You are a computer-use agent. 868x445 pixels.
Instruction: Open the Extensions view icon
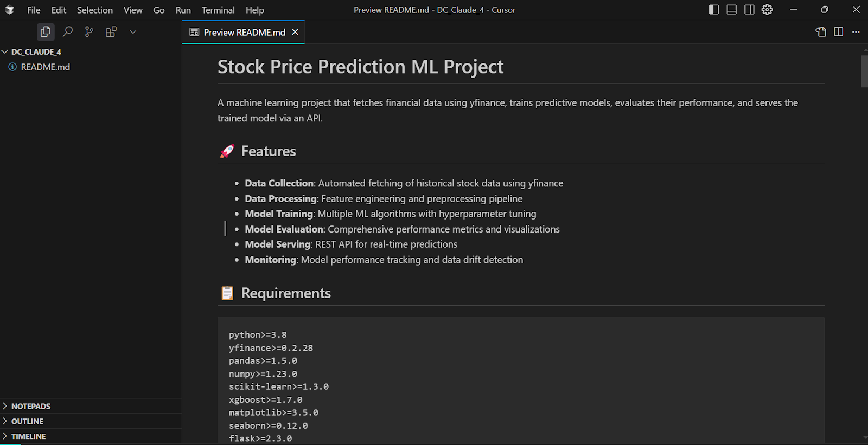click(x=111, y=32)
